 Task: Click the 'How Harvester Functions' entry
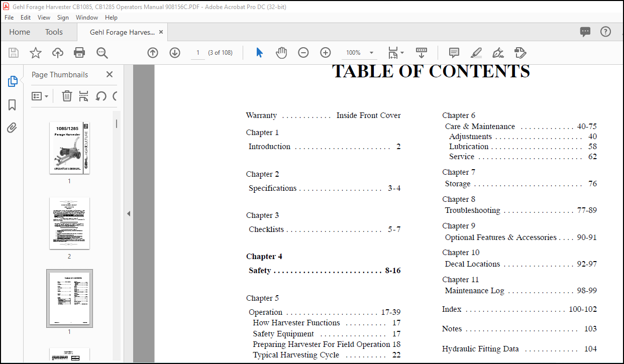click(327, 323)
